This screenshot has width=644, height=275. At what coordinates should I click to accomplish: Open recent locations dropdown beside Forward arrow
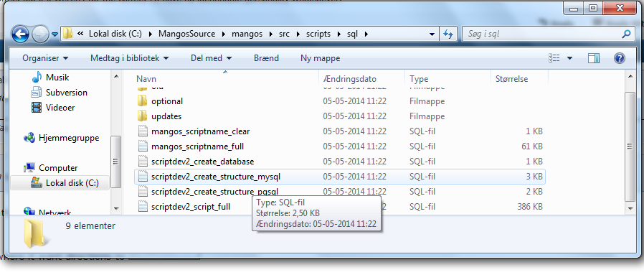coord(55,34)
